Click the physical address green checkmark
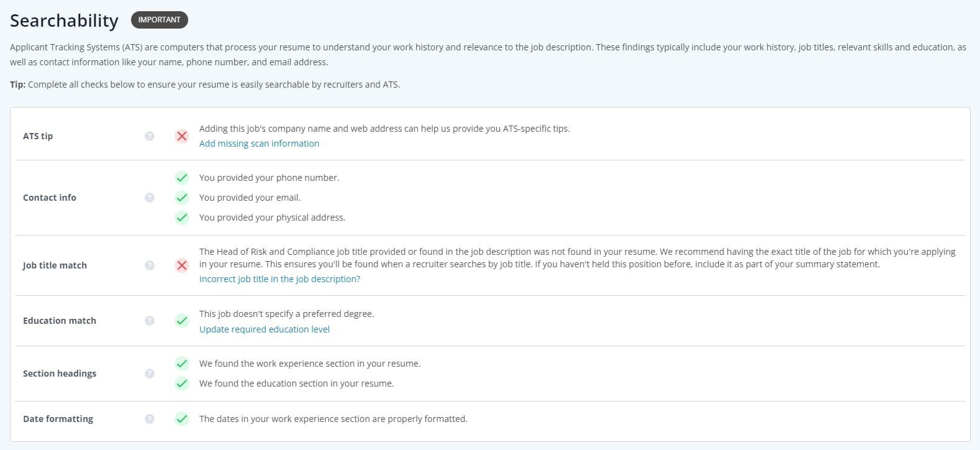Screen dimensions: 980x450 [182, 218]
